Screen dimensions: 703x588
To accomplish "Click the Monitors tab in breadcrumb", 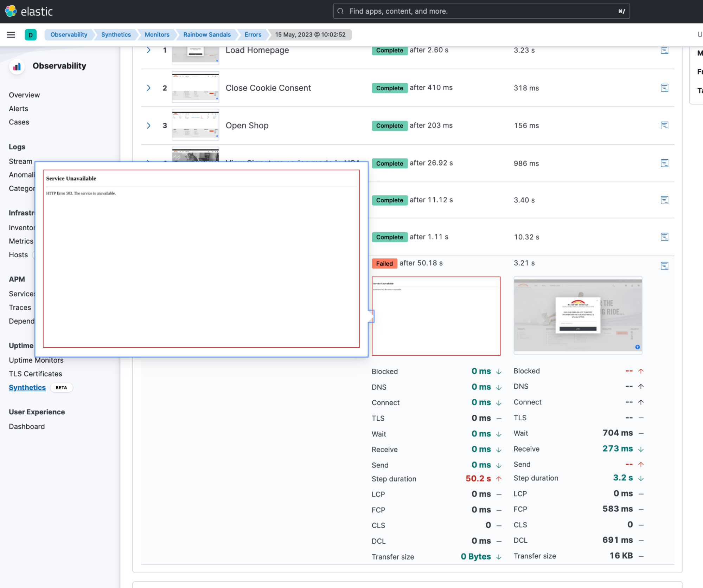I will tap(157, 34).
